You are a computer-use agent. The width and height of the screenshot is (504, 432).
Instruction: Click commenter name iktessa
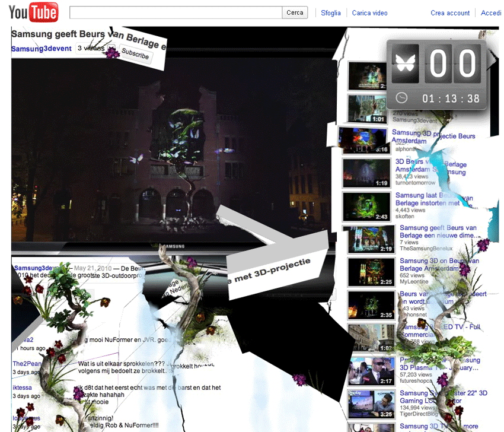pos(22,387)
